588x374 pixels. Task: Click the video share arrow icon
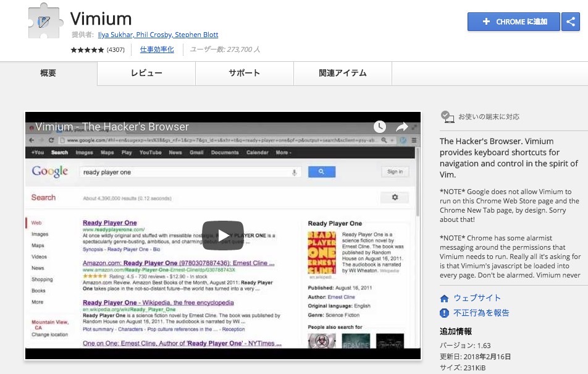pos(401,127)
